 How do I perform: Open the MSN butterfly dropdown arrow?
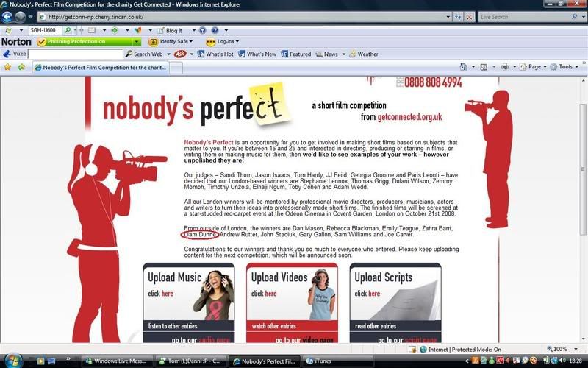[x=151, y=30]
